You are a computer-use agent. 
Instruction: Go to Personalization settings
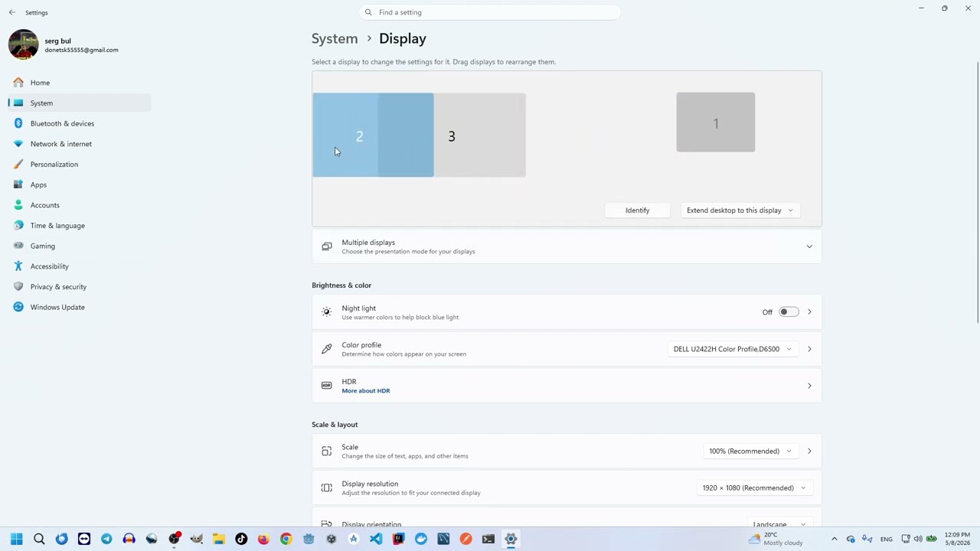(80, 164)
